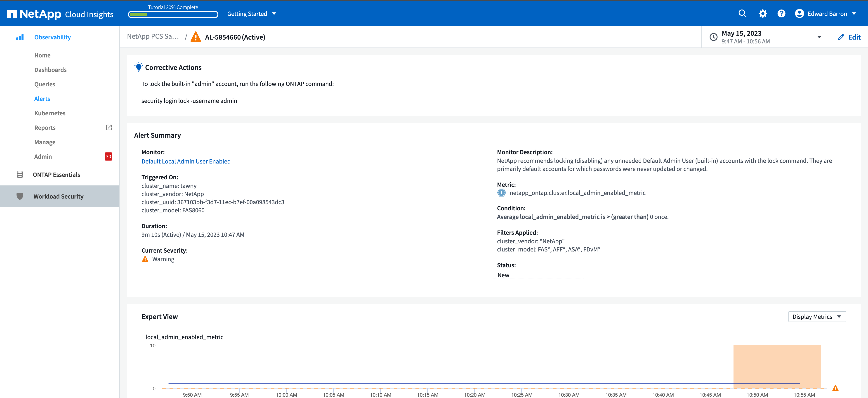Screen dimensions: 868x398
Task: Click the warning marker on chart timeline
Action: pos(835,388)
